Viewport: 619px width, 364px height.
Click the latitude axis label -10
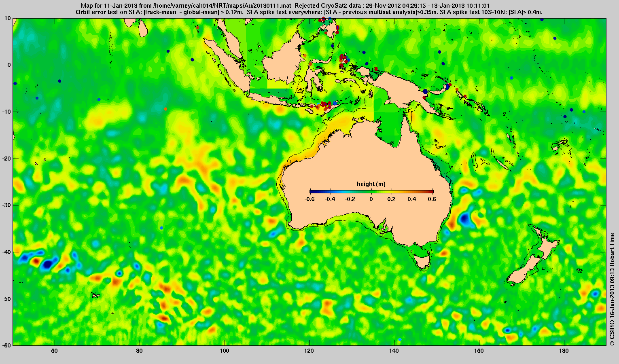(x=6, y=112)
